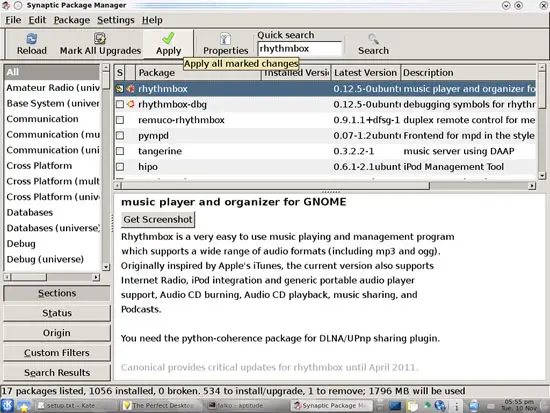Mark the rhythmbox-dbg checkbox
The width and height of the screenshot is (550, 413).
(x=120, y=104)
